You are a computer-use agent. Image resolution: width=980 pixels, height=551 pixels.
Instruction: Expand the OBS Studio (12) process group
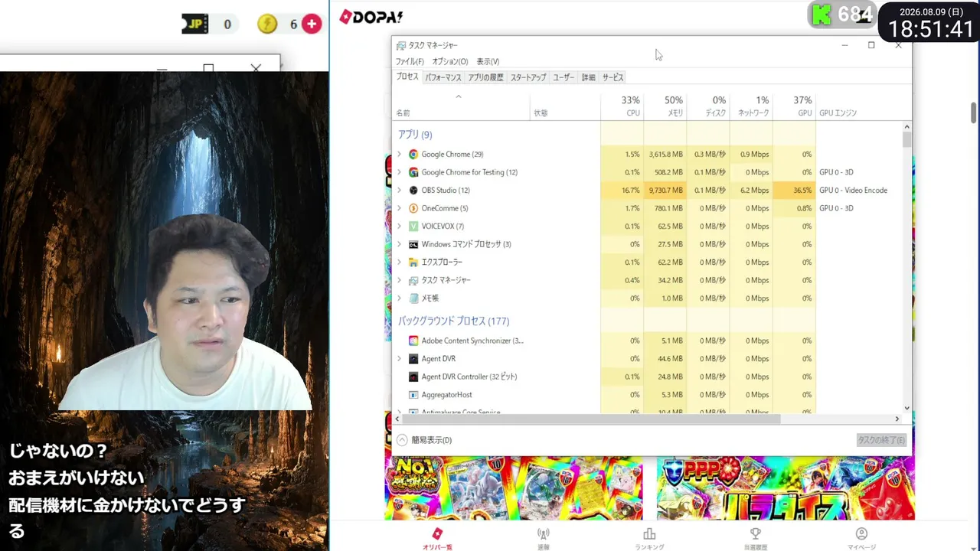[x=399, y=191]
